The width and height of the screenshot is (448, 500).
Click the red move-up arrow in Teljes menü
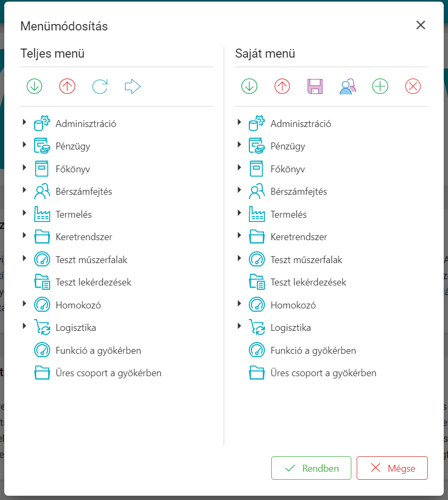pyautogui.click(x=67, y=86)
